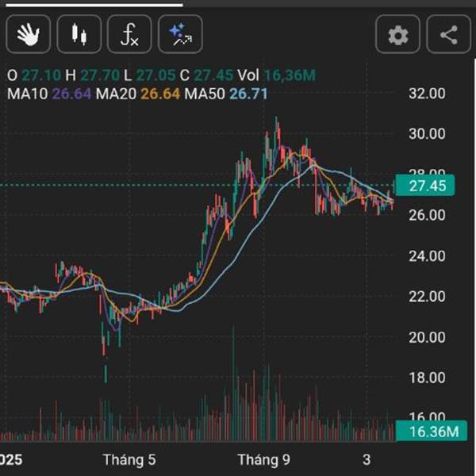476x476 pixels.
Task: Open the candlestick chart type selector
Action: pyautogui.click(x=79, y=34)
